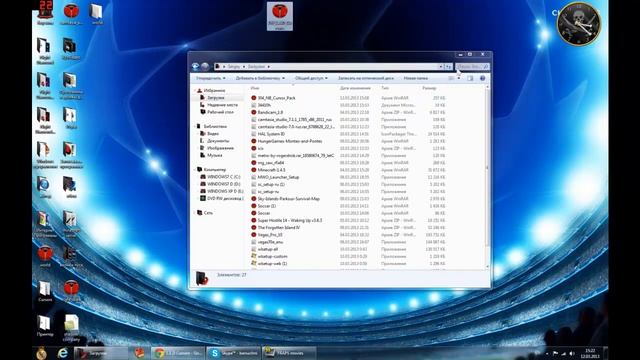Open the Help icon in Explorer toolbar
Screen dimensions: 640x360
point(482,78)
